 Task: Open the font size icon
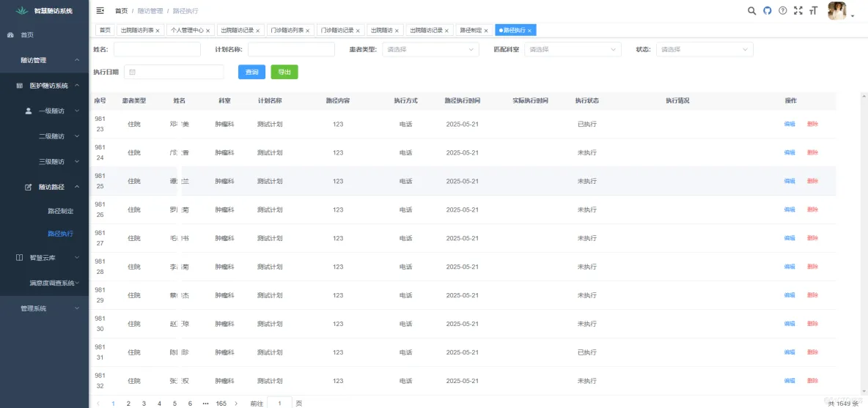coord(813,10)
